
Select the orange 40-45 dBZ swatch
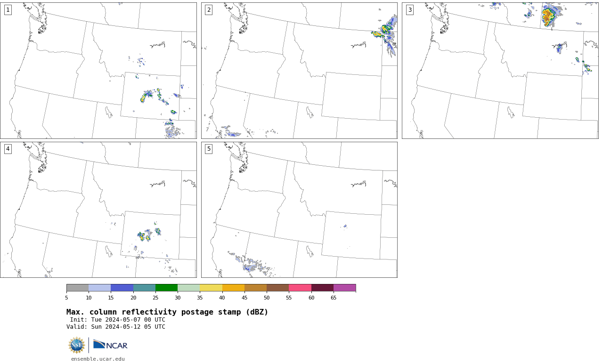[x=233, y=288]
